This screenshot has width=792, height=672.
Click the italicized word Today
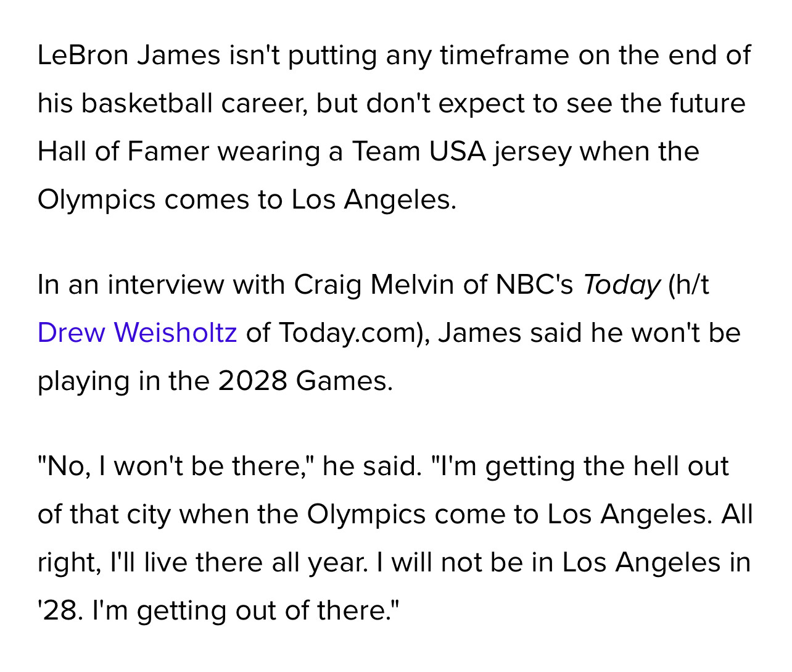pos(621,285)
